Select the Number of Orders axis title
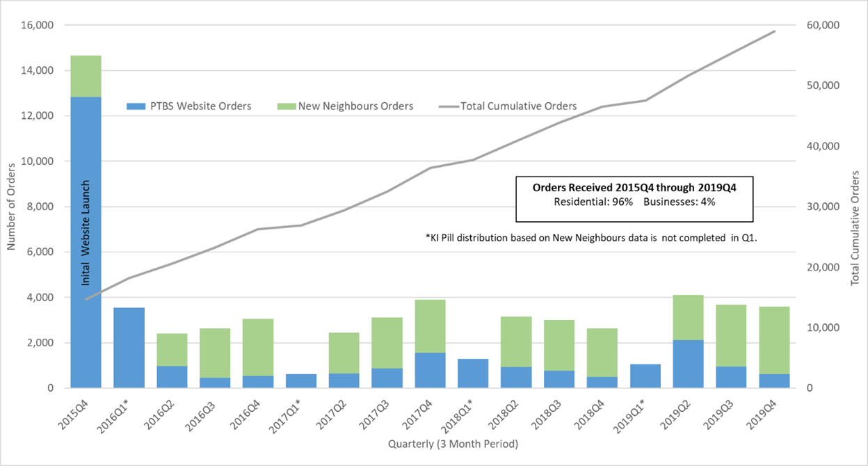This screenshot has height=466, width=868. coord(11,207)
